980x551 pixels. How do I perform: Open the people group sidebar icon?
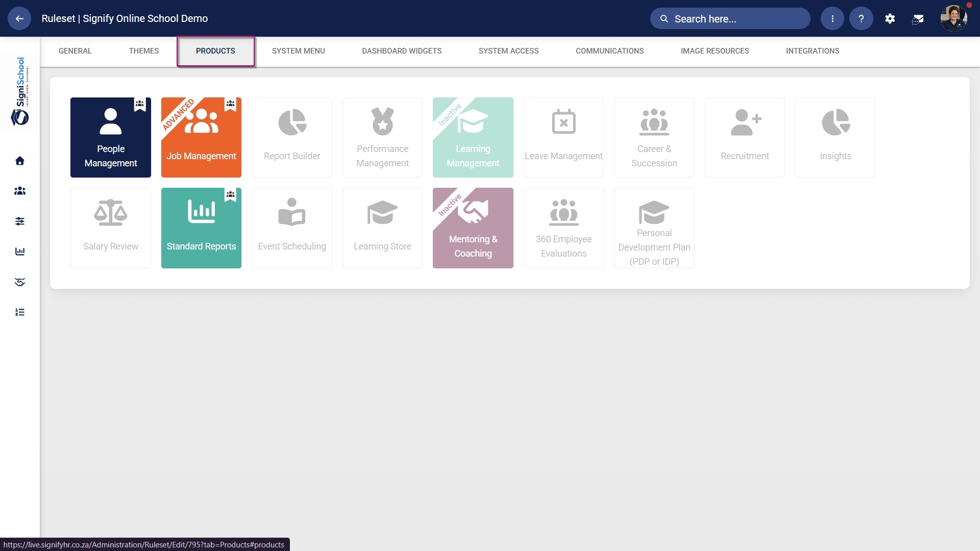[20, 191]
